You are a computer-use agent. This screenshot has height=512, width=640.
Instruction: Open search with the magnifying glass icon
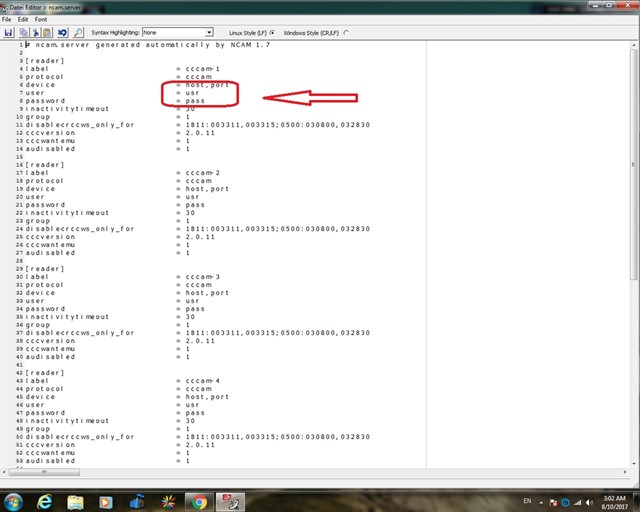click(79, 33)
